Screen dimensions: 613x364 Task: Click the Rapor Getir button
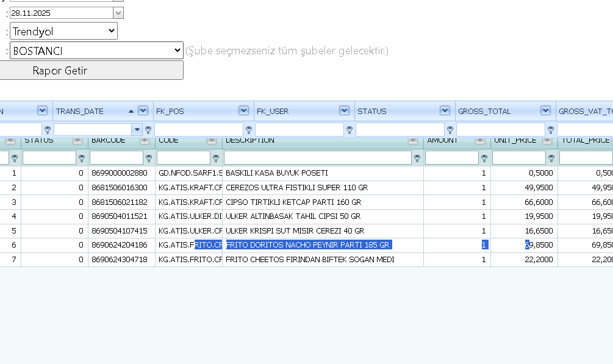point(91,70)
